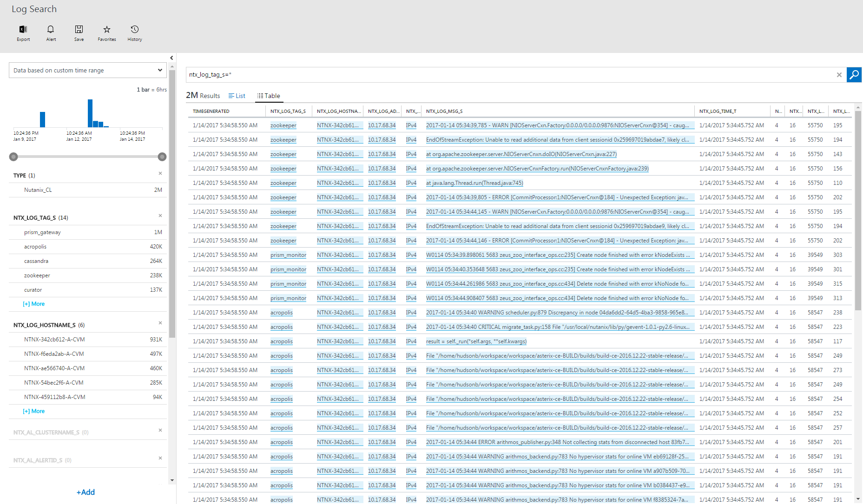This screenshot has height=504, width=863.
Task: Expand More under NTX_LOG_TAG_S
Action: pos(34,304)
